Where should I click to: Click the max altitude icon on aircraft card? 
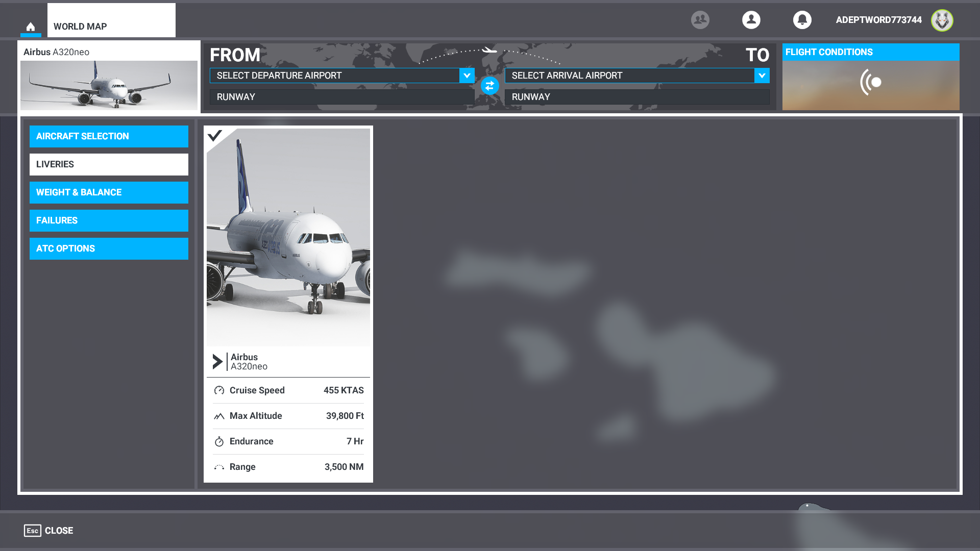pos(219,416)
